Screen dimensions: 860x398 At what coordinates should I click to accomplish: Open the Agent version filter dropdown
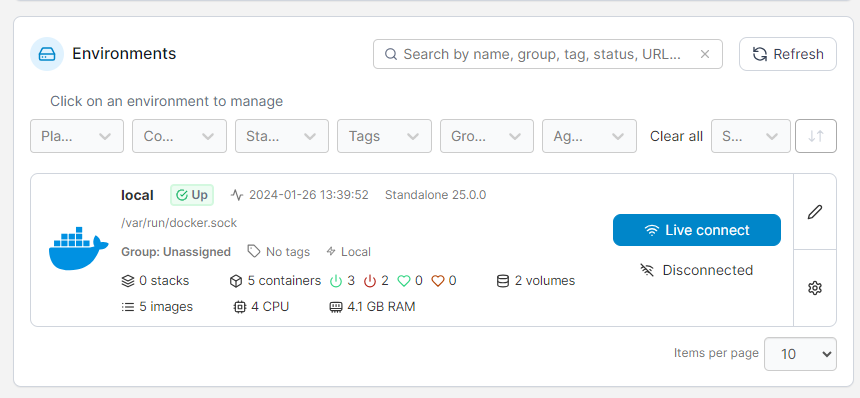pos(590,136)
